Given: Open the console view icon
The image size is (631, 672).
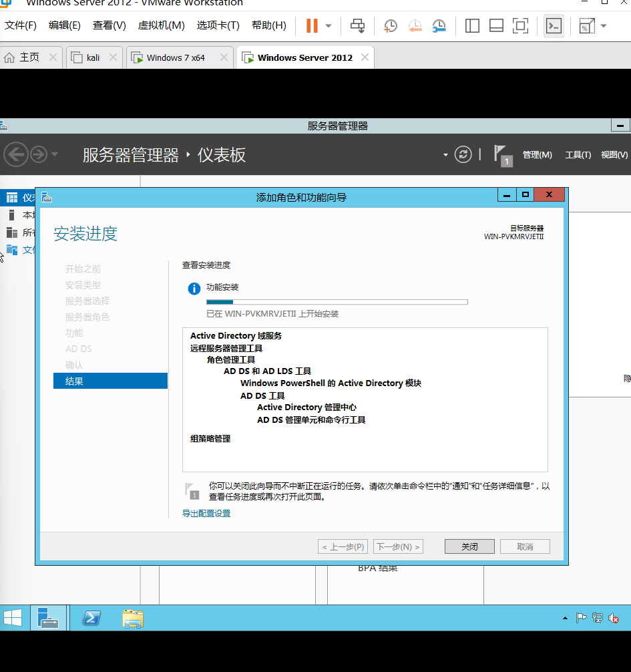Looking at the screenshot, I should (x=554, y=25).
